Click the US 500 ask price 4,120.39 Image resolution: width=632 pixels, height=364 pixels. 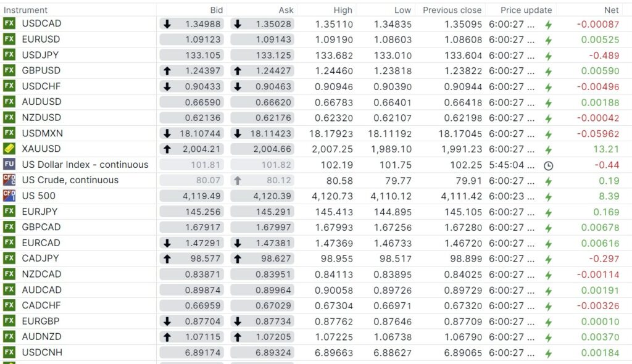coord(272,196)
